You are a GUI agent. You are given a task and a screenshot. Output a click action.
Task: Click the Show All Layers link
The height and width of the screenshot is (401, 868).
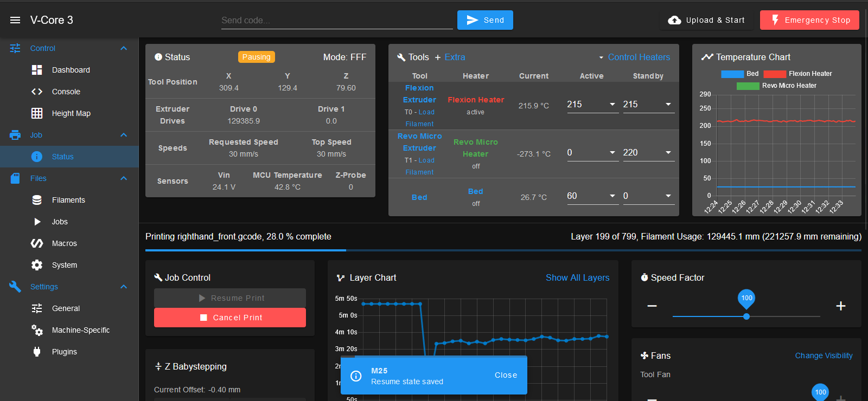[x=577, y=277]
